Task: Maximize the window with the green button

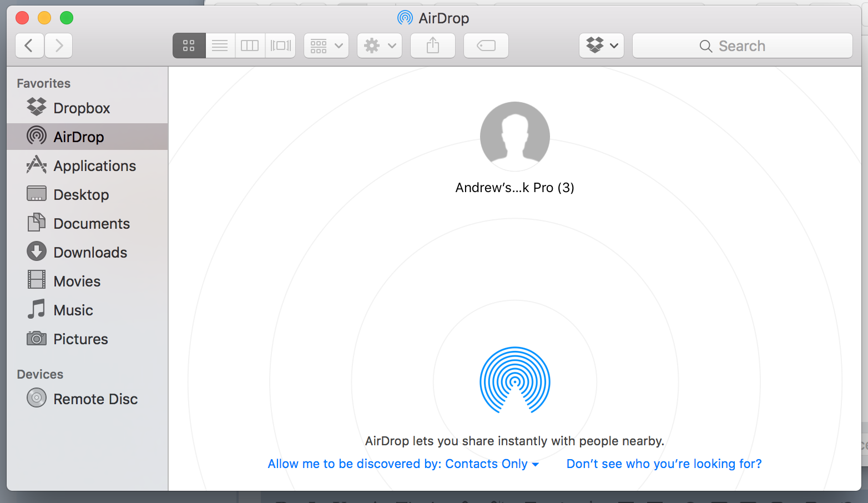Action: 67,18
